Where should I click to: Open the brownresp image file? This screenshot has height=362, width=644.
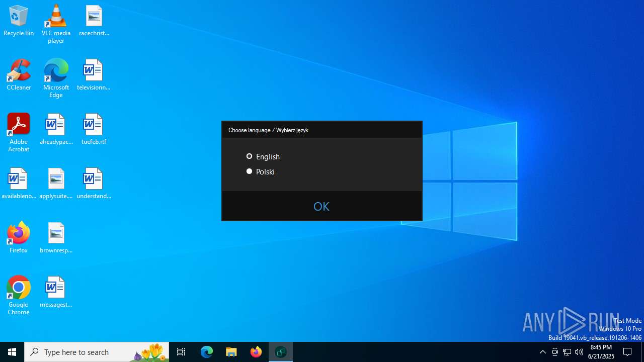pos(56,238)
